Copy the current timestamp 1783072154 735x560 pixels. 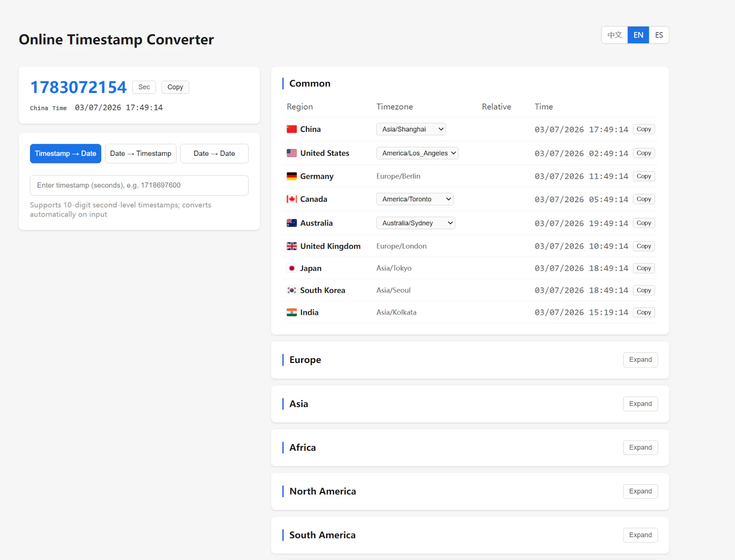point(175,87)
